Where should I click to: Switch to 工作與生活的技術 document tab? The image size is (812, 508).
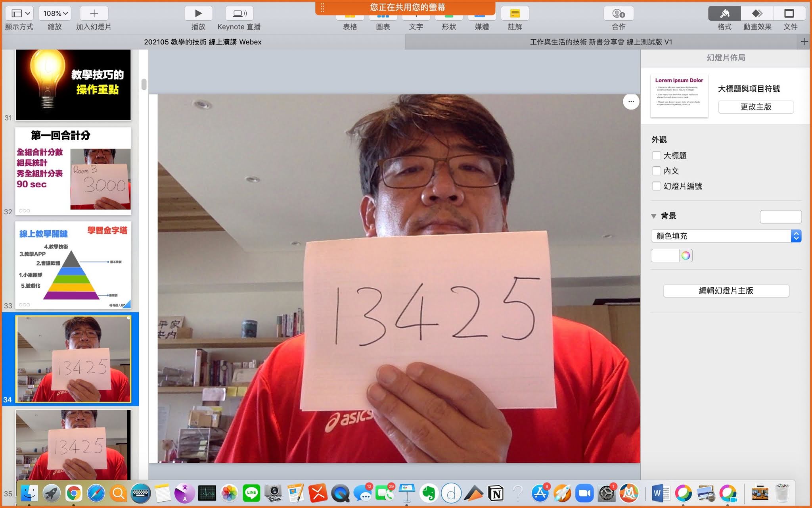601,42
